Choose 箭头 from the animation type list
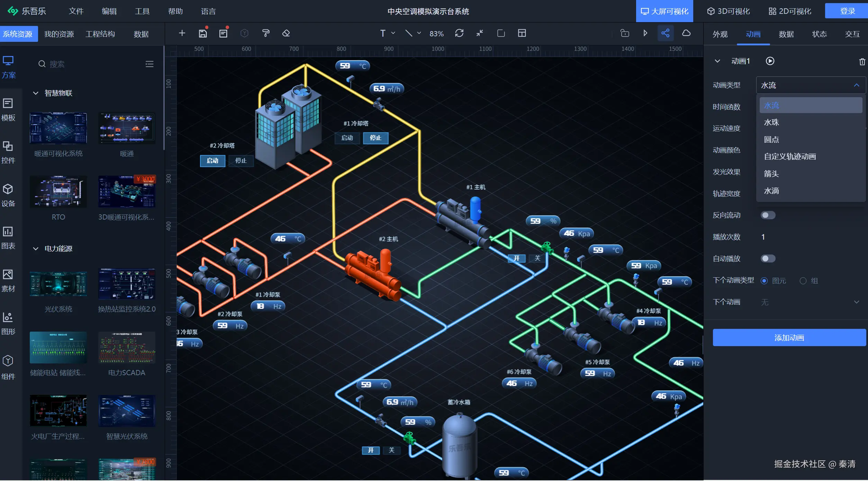This screenshot has height=481, width=868. coord(771,174)
